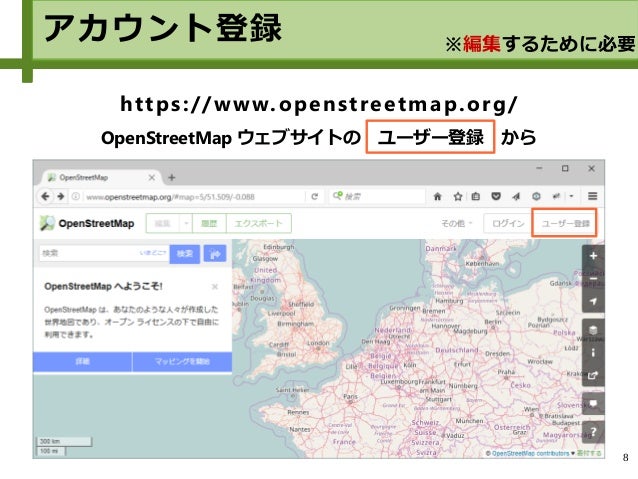Click the エクスポート export button

tap(259, 223)
